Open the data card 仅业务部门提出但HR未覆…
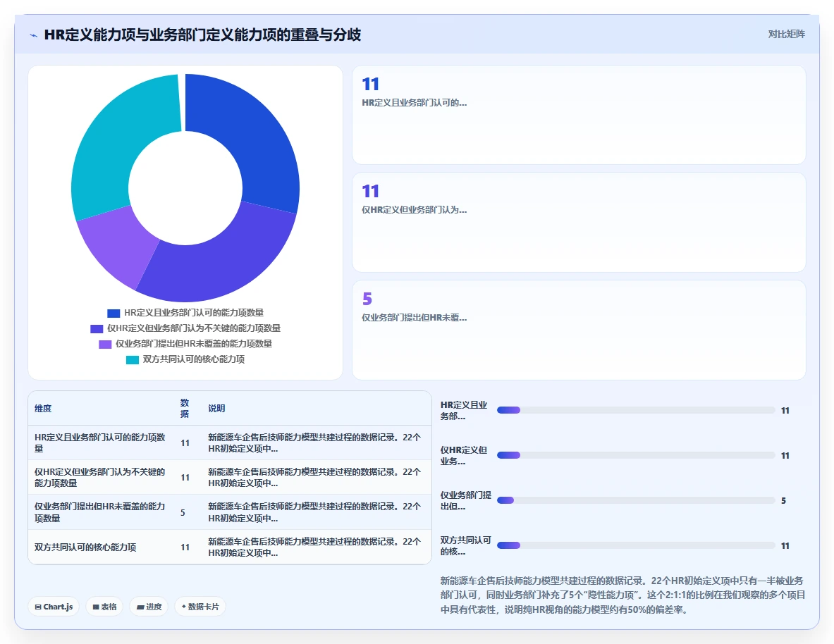The image size is (834, 644). (x=579, y=330)
